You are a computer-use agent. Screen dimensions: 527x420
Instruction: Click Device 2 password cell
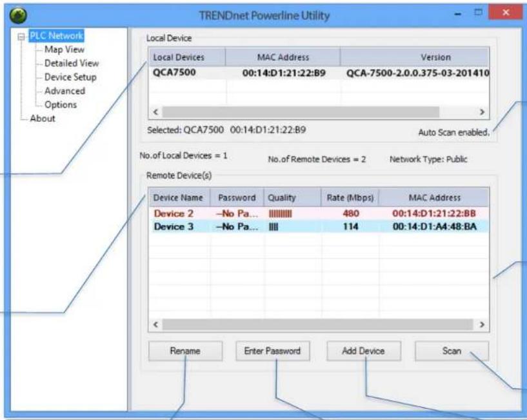237,214
